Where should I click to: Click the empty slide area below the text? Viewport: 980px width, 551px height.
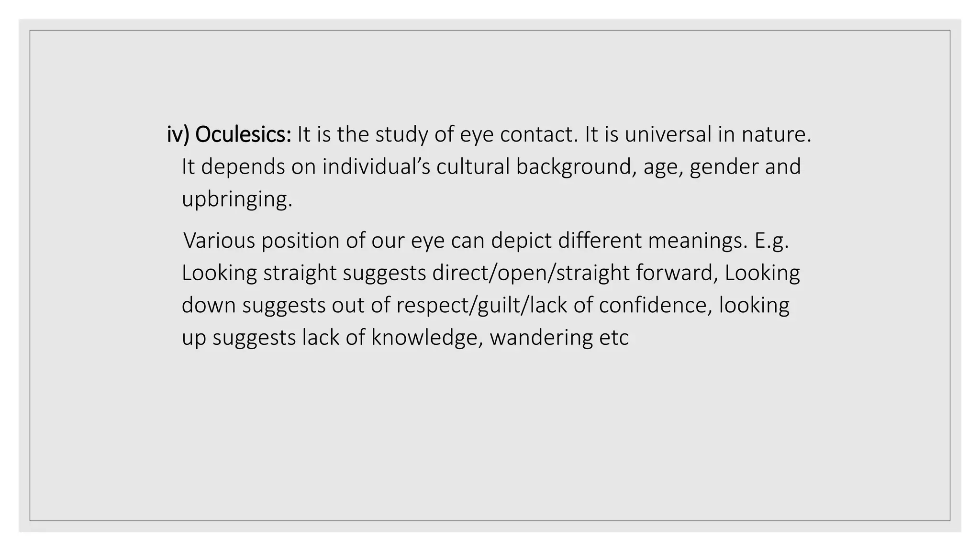coord(490,435)
